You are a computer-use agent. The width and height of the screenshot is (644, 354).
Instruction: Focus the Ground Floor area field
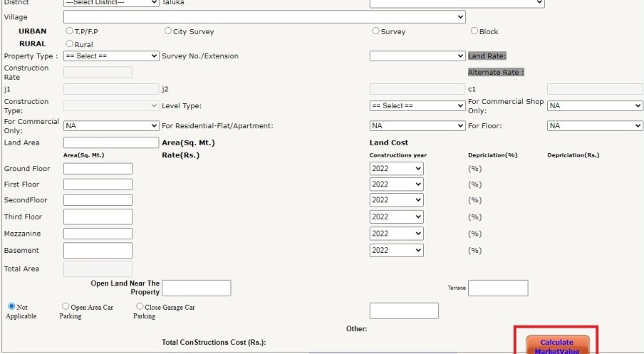tap(98, 168)
